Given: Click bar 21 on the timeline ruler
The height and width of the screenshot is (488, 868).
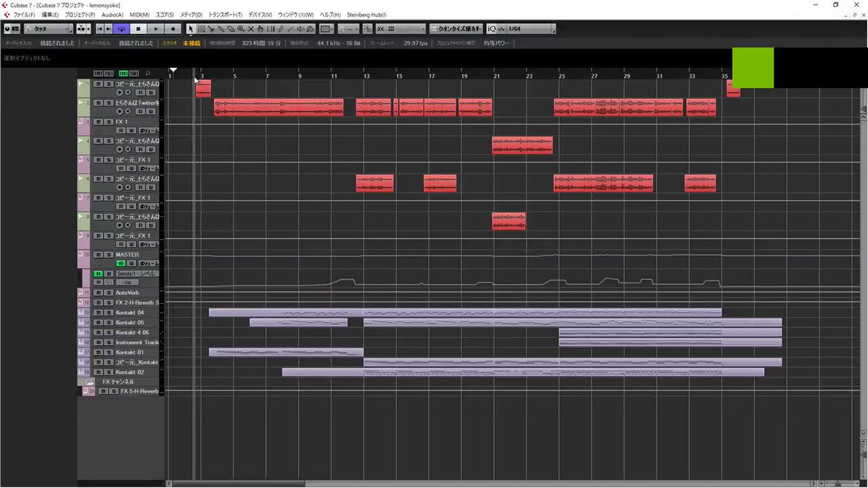Looking at the screenshot, I should [496, 75].
